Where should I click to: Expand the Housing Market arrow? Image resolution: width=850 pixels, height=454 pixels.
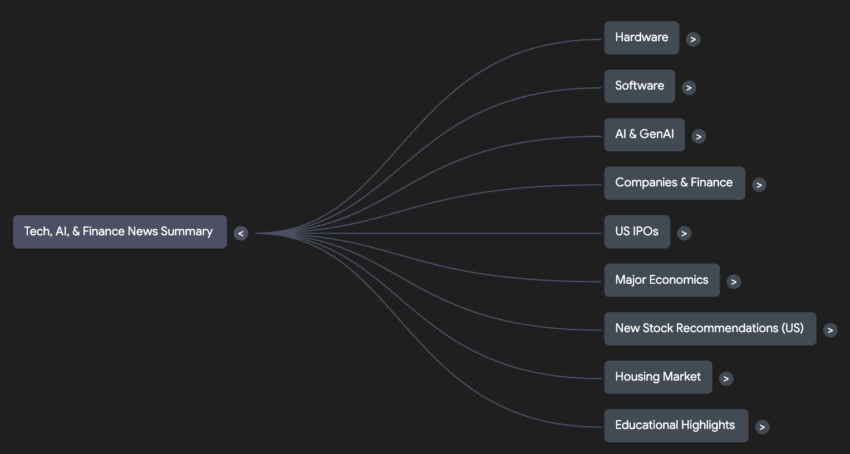point(726,378)
